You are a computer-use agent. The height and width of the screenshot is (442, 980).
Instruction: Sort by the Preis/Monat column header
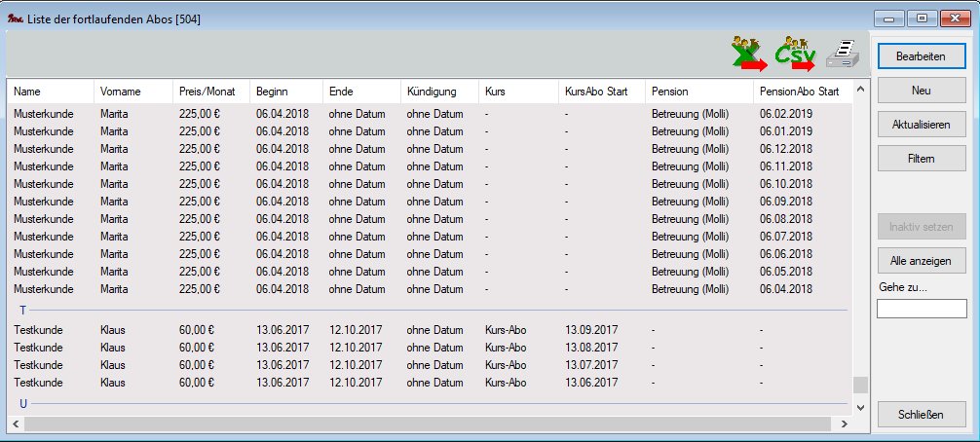pos(210,92)
